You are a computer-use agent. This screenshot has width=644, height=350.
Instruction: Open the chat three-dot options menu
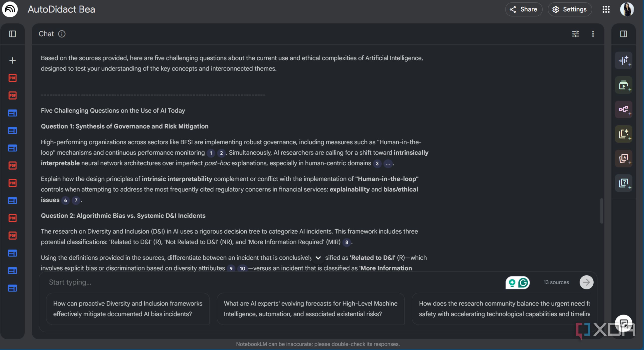pyautogui.click(x=593, y=34)
